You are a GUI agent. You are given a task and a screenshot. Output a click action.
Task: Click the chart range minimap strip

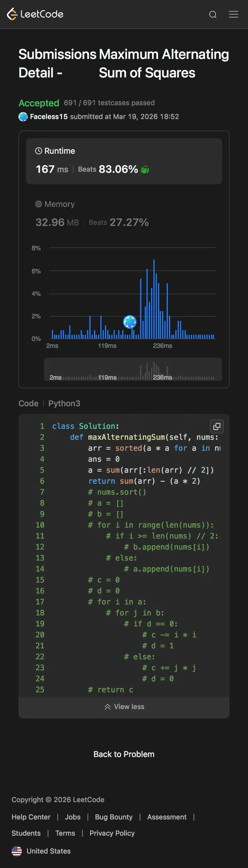[x=133, y=369]
